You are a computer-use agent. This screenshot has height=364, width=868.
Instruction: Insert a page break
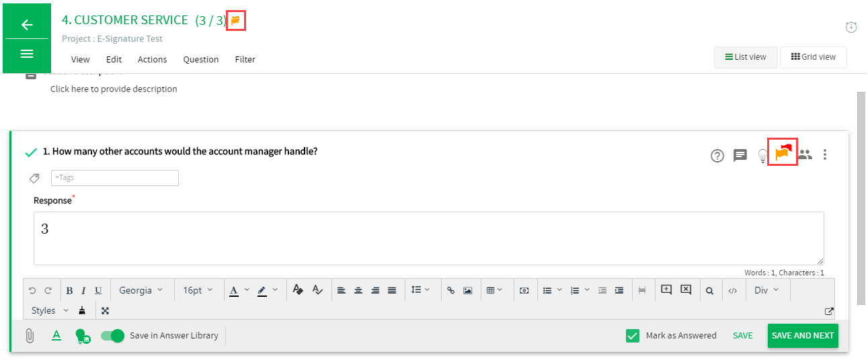(x=642, y=290)
